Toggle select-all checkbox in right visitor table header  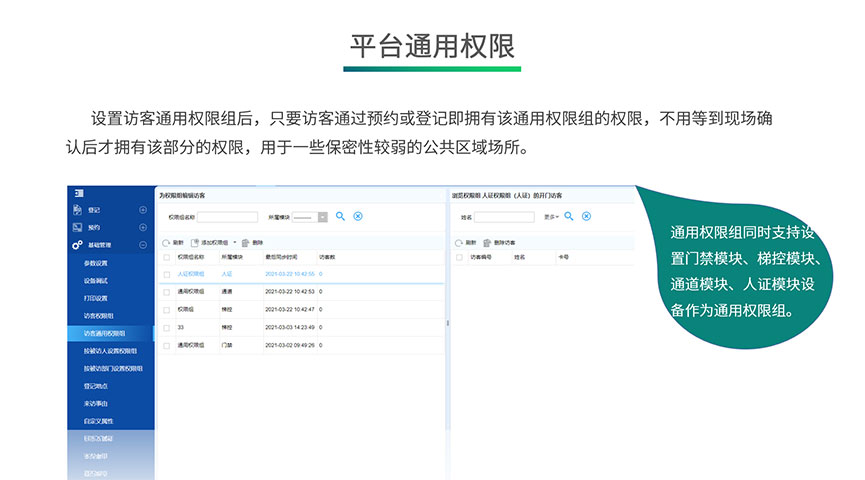coord(458,257)
